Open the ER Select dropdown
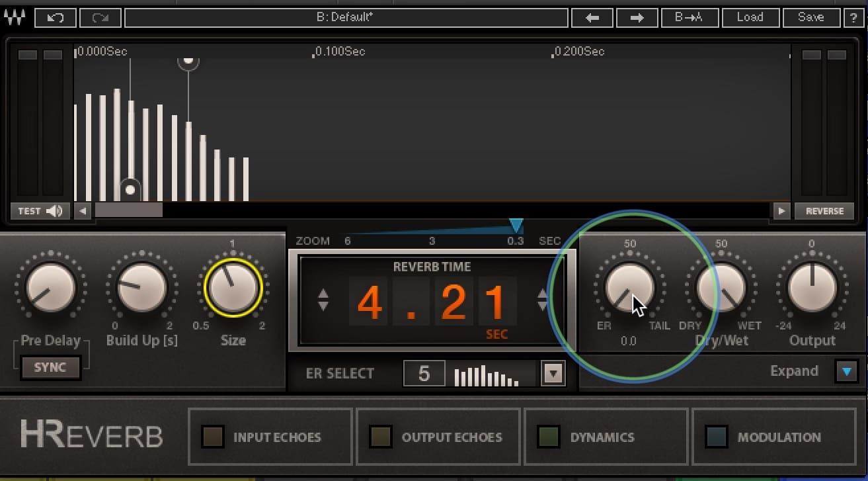Image resolution: width=868 pixels, height=481 pixels. [x=553, y=373]
